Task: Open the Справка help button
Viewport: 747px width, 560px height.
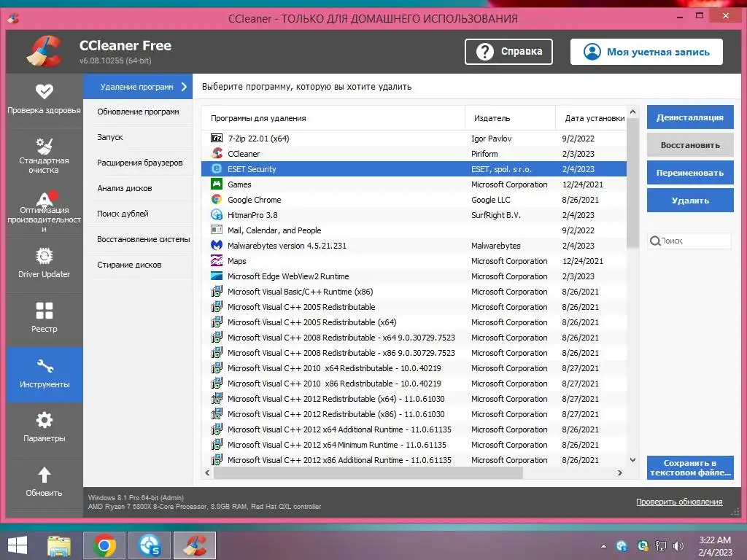Action: [508, 52]
